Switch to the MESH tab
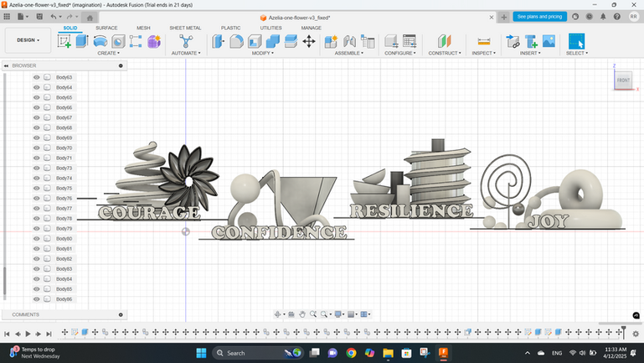 point(143,28)
